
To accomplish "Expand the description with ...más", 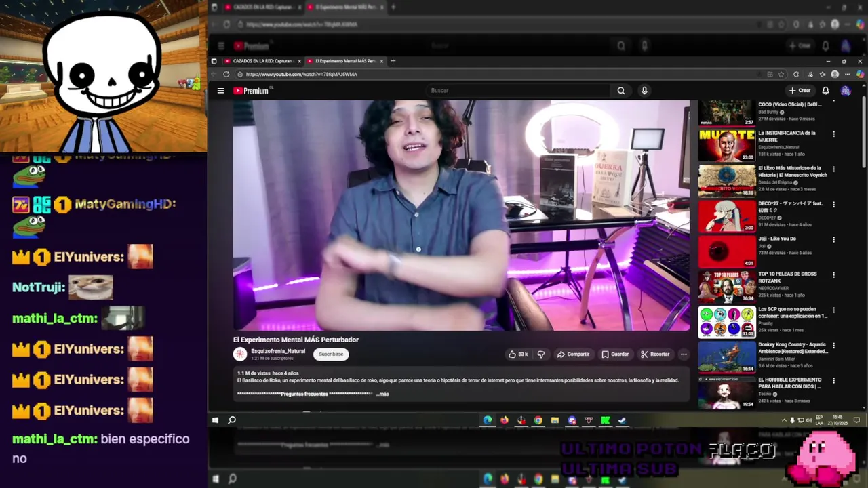I will 382,394.
